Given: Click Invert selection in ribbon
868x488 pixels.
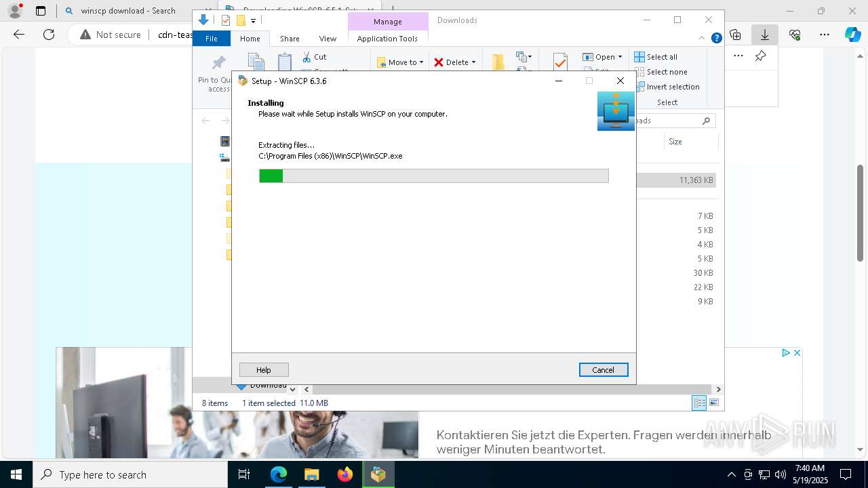Looking at the screenshot, I should point(667,87).
